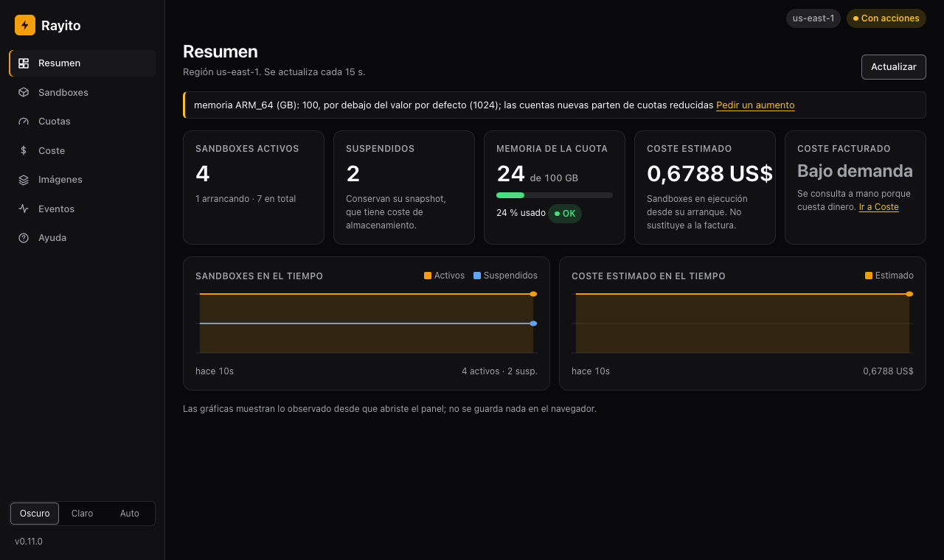Show the Eventos page

click(x=83, y=209)
